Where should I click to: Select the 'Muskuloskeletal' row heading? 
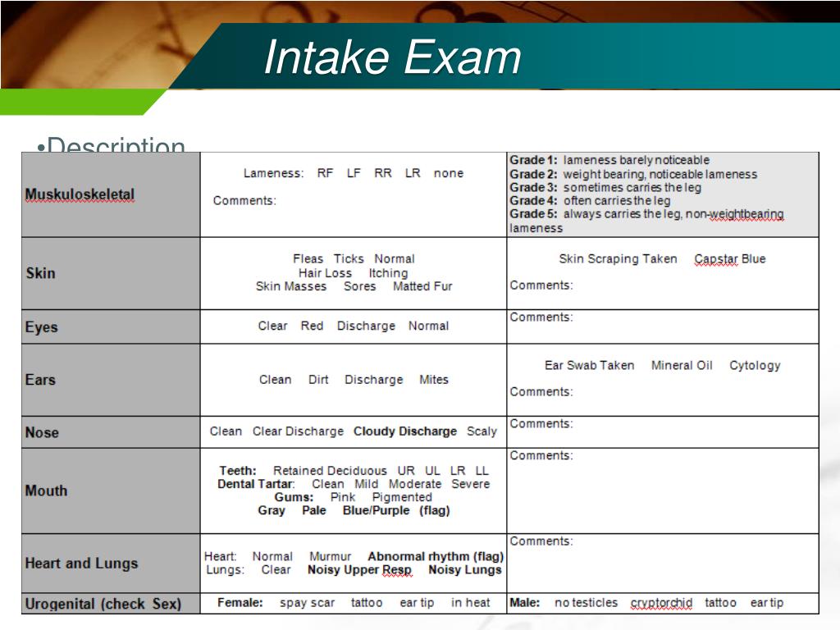tap(80, 194)
